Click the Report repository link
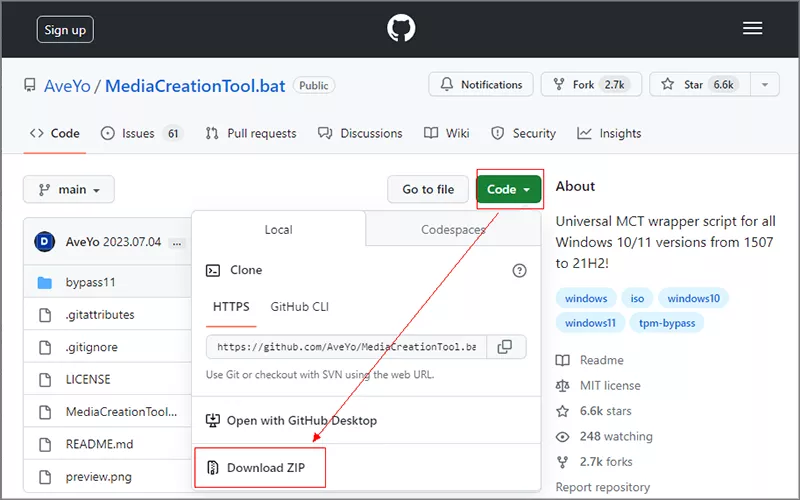Image resolution: width=800 pixels, height=500 pixels. tap(603, 487)
